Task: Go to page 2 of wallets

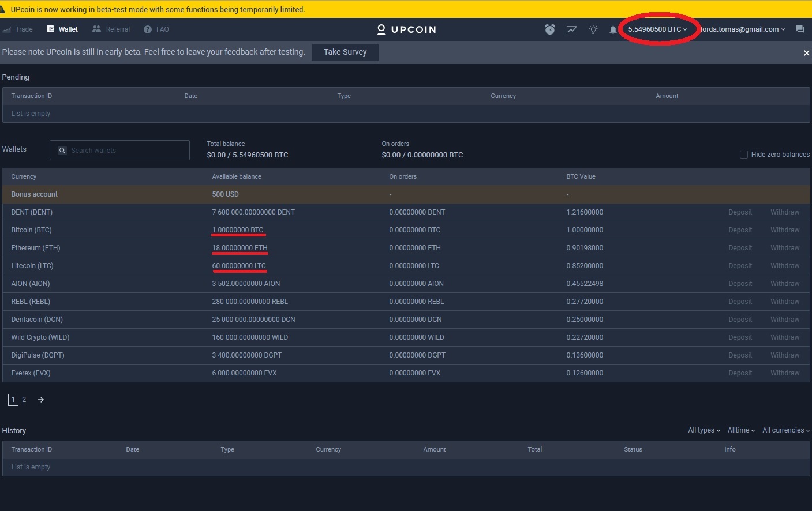Action: pyautogui.click(x=24, y=400)
